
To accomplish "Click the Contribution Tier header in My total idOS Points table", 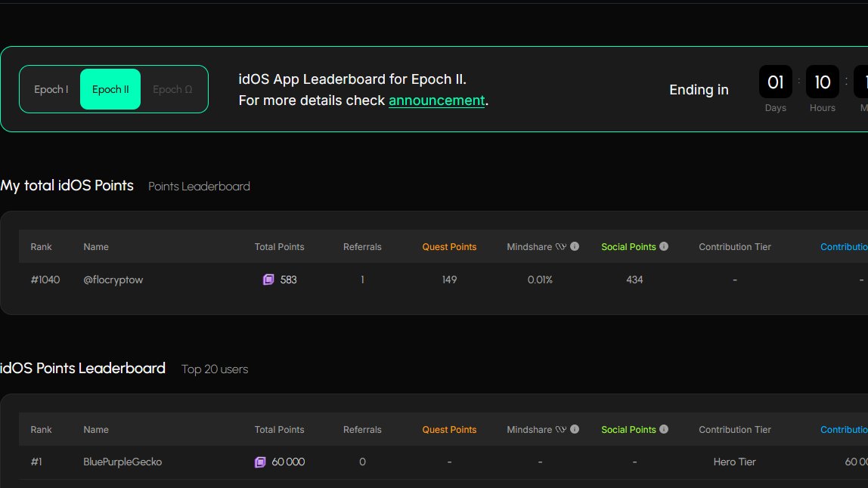I will point(735,247).
